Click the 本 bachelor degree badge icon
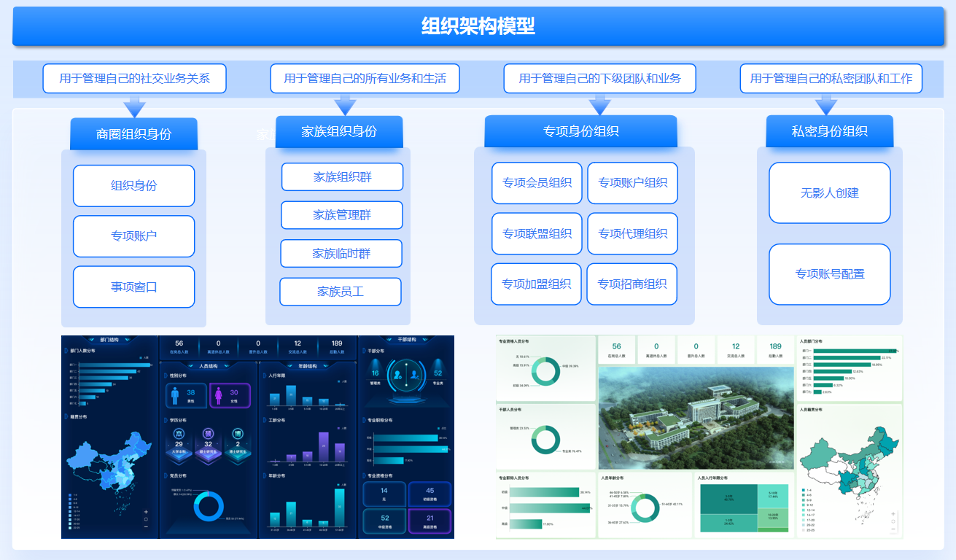Screen dimensions: 956x560 click(179, 434)
